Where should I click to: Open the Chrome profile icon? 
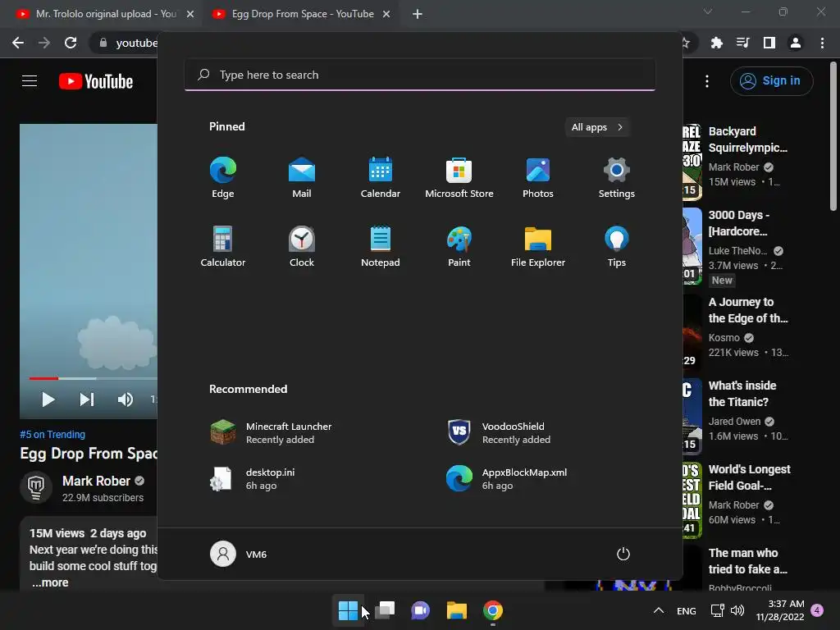click(x=796, y=43)
